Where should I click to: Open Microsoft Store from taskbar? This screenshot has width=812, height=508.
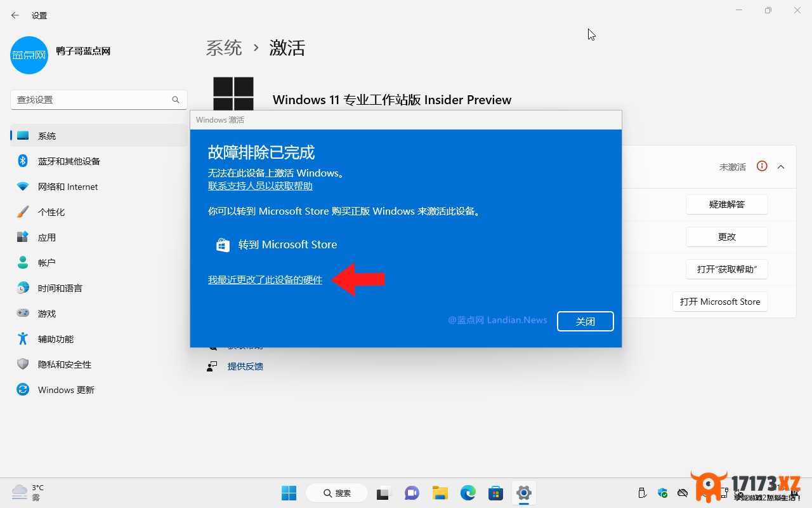click(495, 493)
